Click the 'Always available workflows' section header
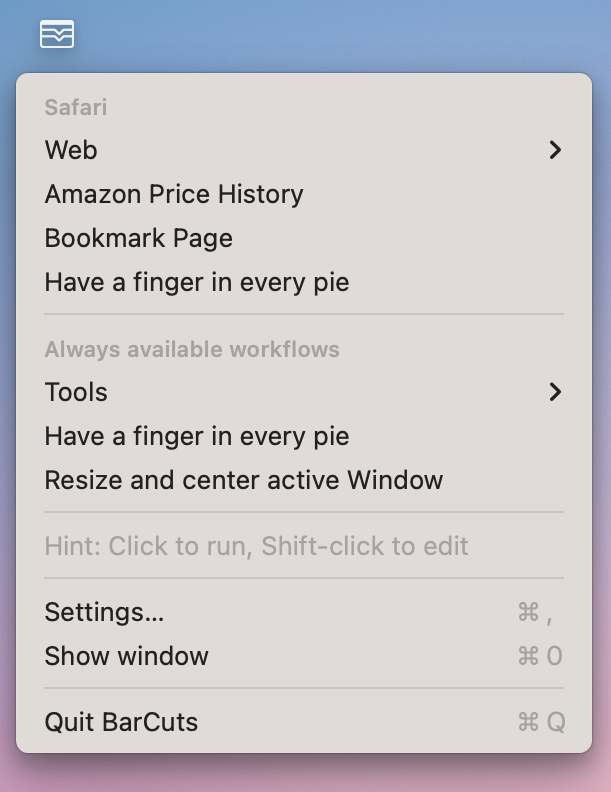 tap(192, 350)
